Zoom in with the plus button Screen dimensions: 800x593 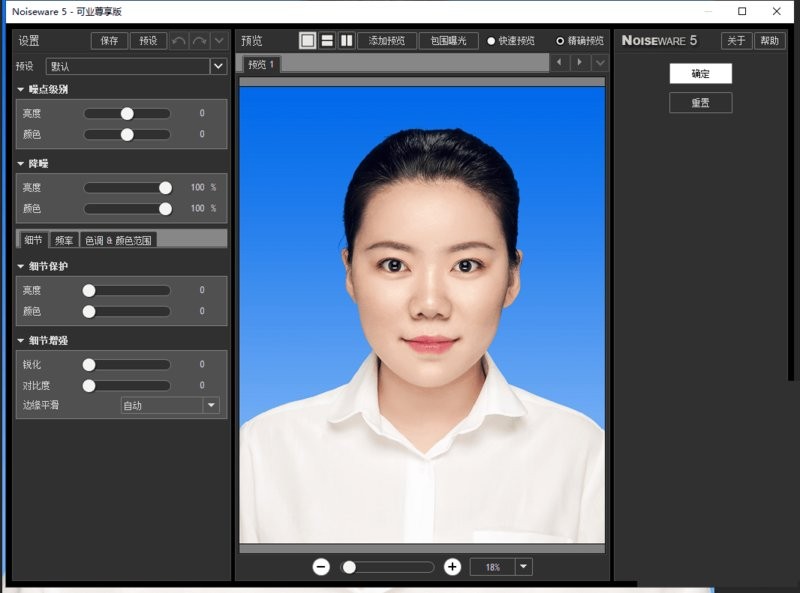click(x=452, y=567)
